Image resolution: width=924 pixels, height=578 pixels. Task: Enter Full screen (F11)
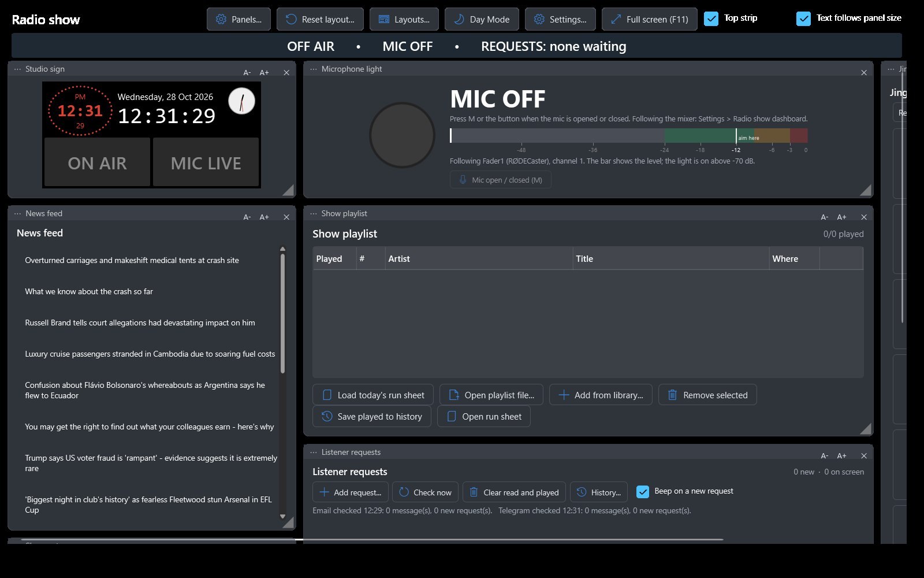coord(649,19)
